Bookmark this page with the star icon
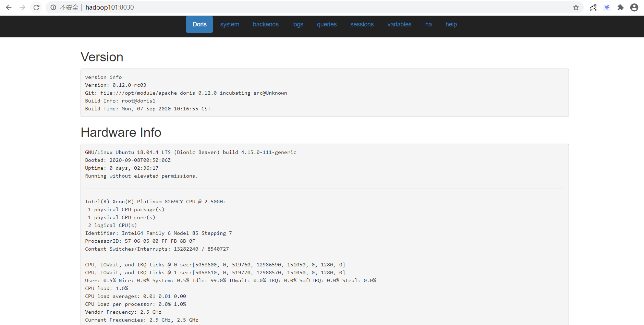 tap(576, 7)
